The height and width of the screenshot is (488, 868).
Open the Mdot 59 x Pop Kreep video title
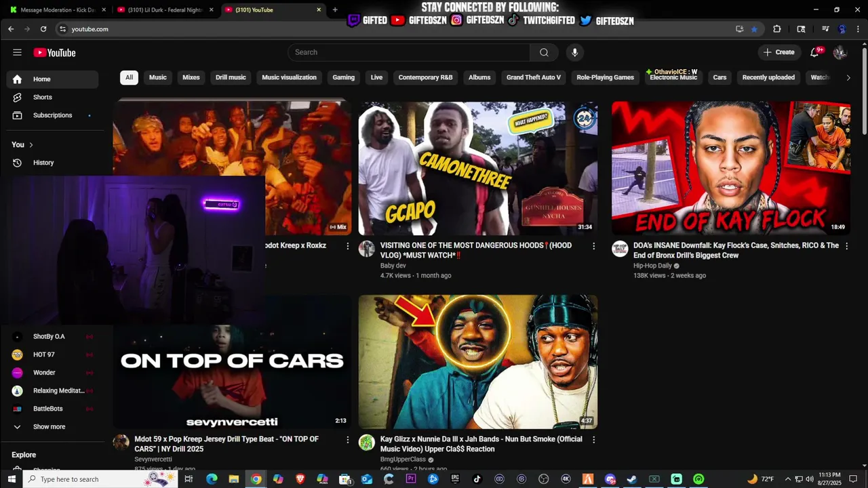(226, 444)
